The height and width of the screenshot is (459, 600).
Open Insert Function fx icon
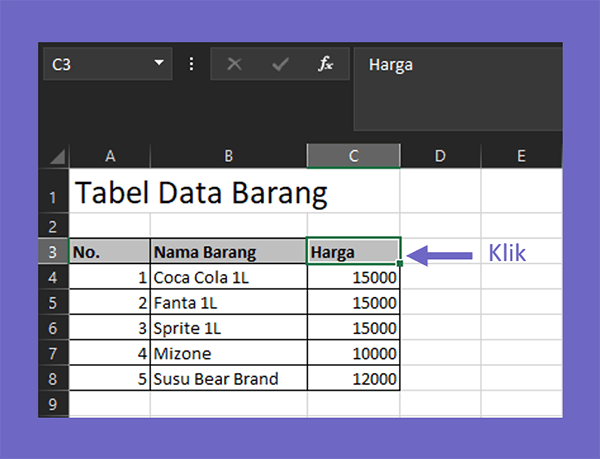pyautogui.click(x=326, y=63)
